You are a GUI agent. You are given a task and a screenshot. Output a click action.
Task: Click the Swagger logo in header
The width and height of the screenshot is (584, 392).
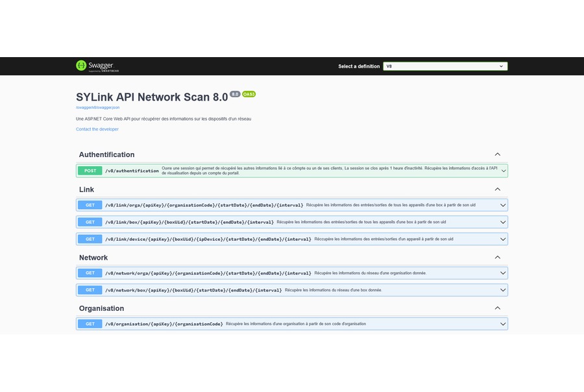coord(97,66)
